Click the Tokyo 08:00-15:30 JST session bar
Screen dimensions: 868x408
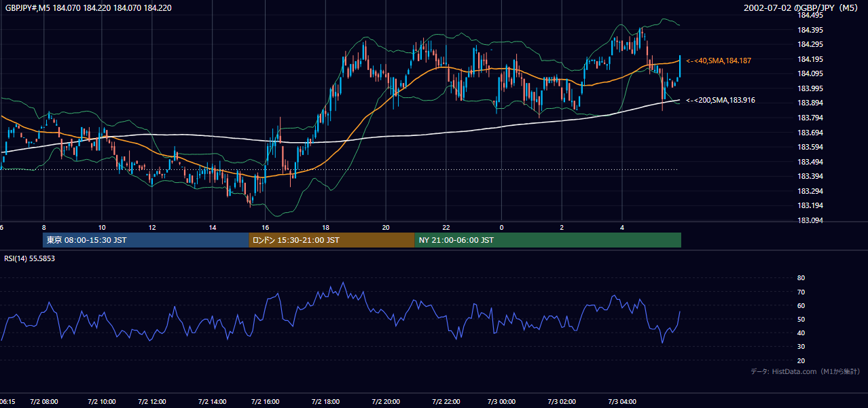[146, 240]
